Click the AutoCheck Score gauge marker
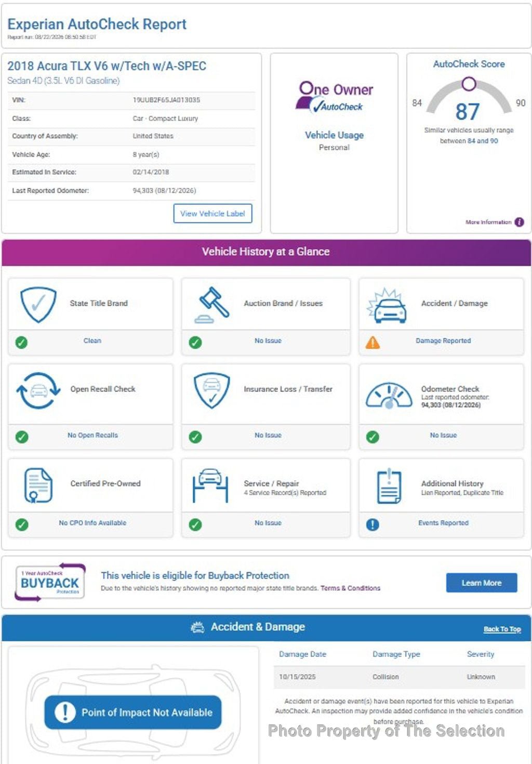 coord(469,84)
